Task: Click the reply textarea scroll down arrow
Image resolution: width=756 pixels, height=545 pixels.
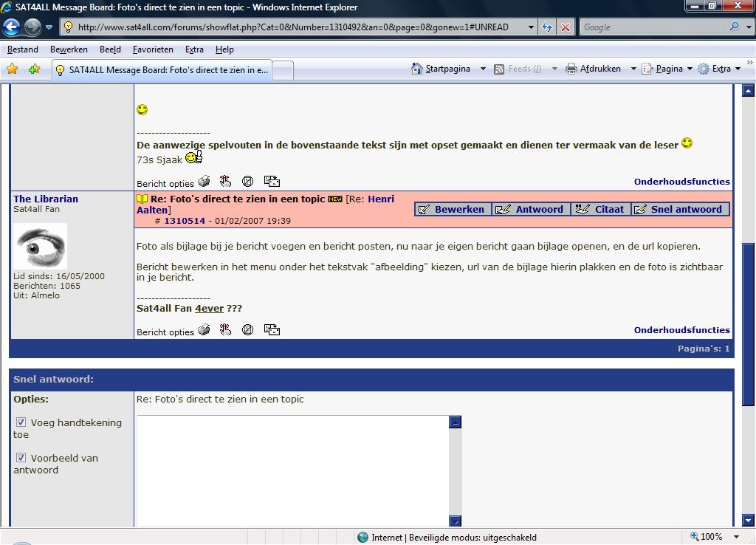Action: tap(455, 521)
